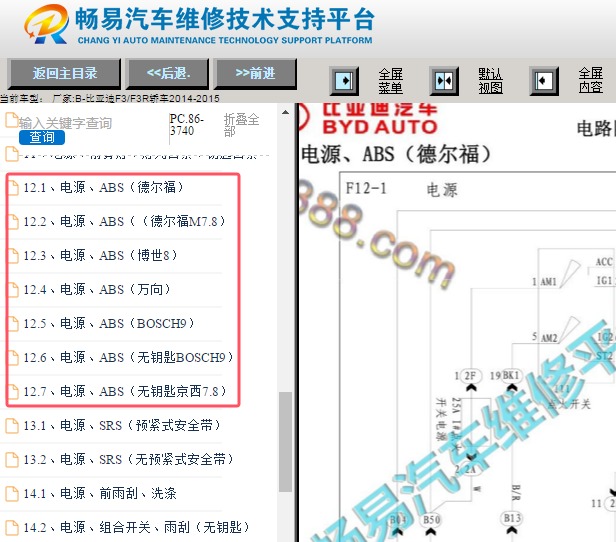Click the BYD AUTO logo text
The width and height of the screenshot is (616, 542).
[380, 127]
